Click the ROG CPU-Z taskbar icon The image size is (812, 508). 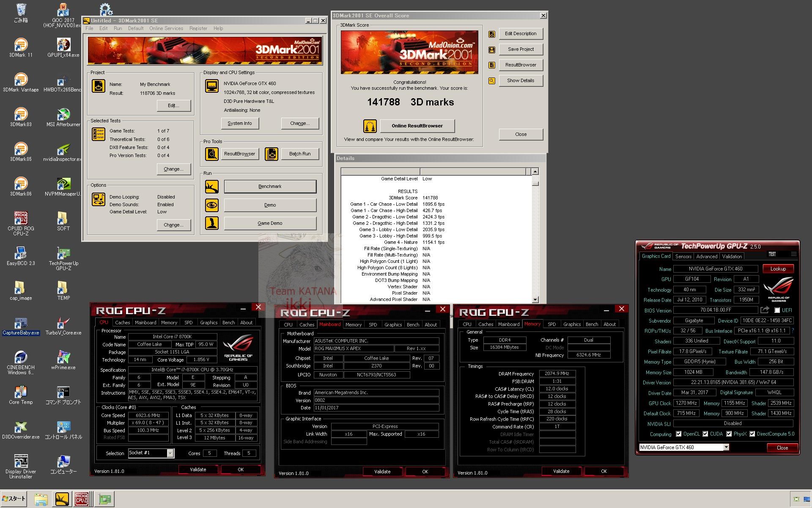click(x=81, y=499)
